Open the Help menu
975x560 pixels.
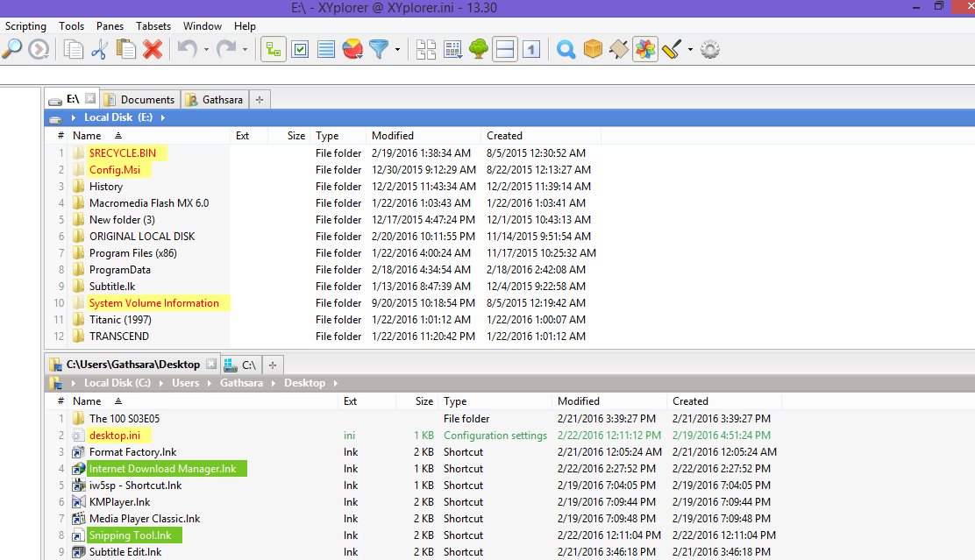[x=245, y=26]
